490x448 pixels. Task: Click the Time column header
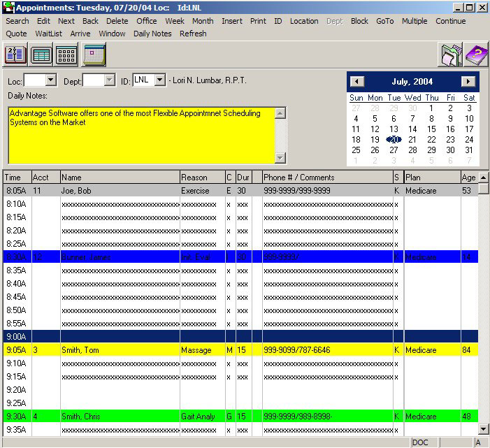click(17, 178)
